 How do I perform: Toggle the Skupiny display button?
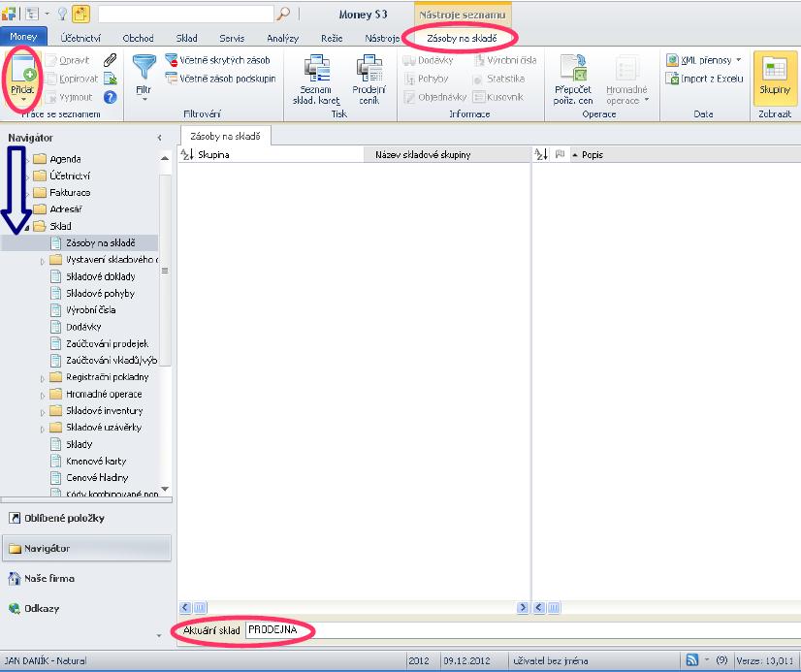tap(775, 77)
